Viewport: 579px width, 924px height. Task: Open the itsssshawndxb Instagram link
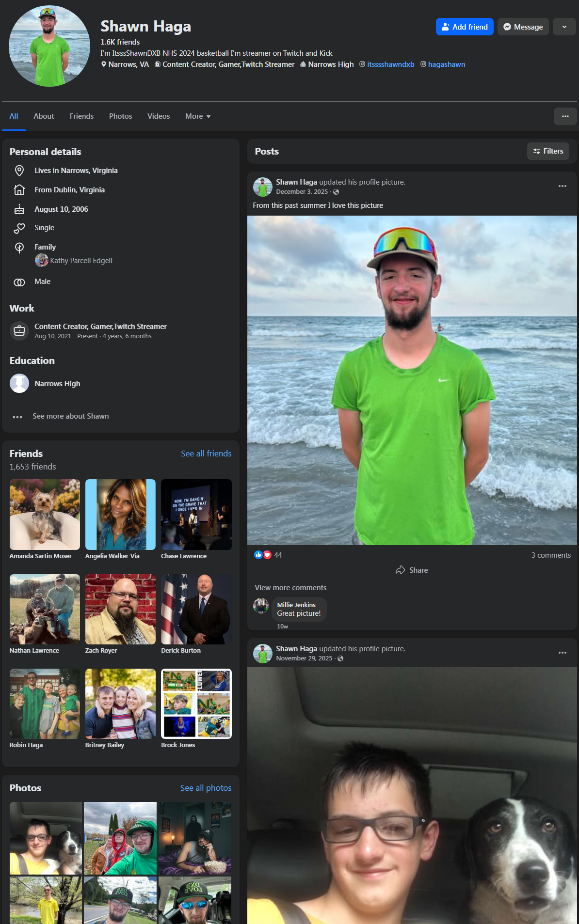[390, 64]
